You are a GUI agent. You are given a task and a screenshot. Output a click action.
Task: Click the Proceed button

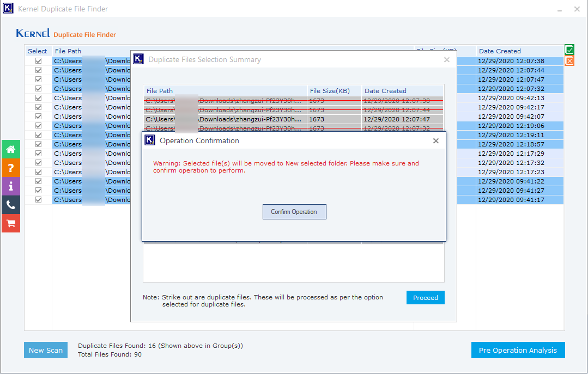[x=425, y=298]
